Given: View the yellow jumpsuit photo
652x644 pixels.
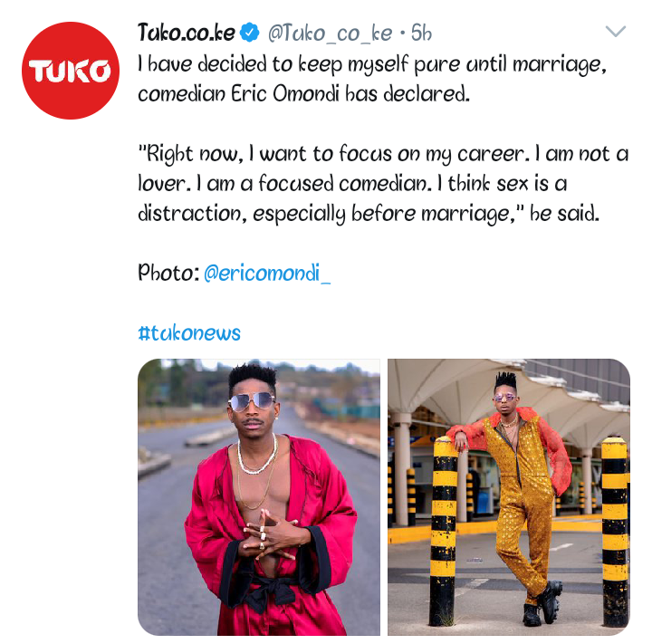Looking at the screenshot, I should pos(509,497).
